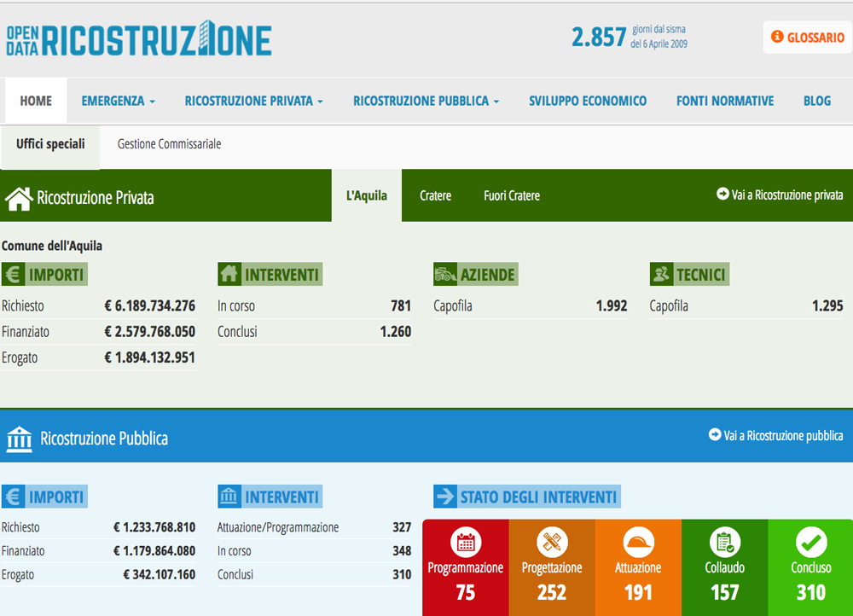
Task: Select the Concluso checkmark icon
Action: coord(810,542)
